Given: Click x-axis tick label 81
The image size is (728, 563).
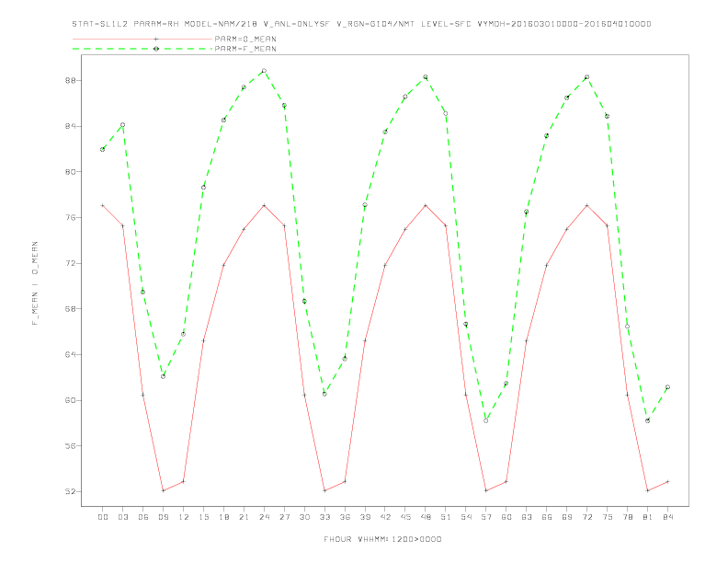Looking at the screenshot, I should click(648, 517).
